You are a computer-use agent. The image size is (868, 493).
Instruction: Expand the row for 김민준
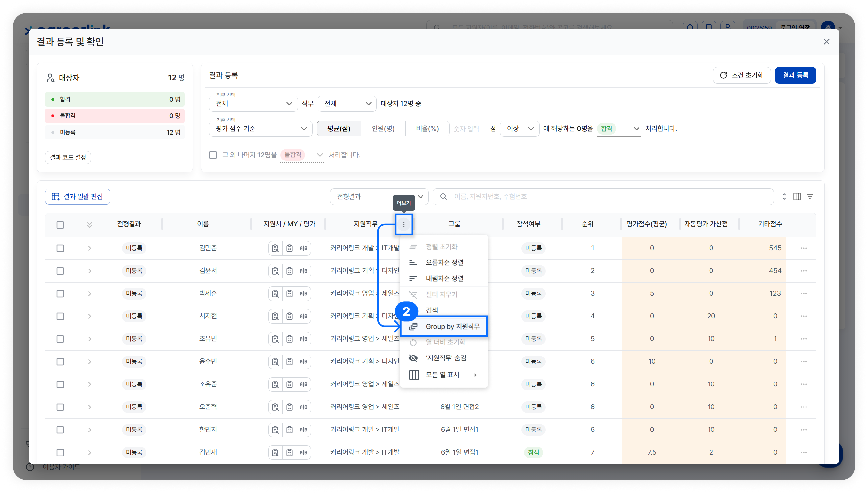[90, 248]
